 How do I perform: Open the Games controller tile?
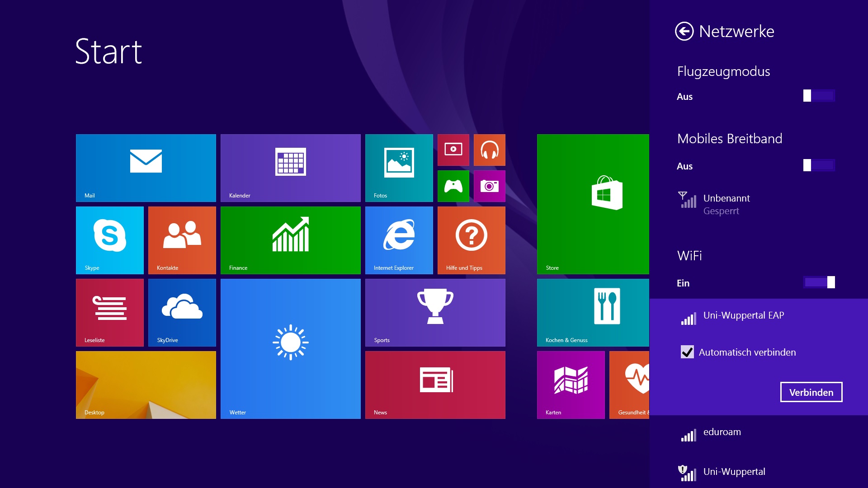point(453,186)
